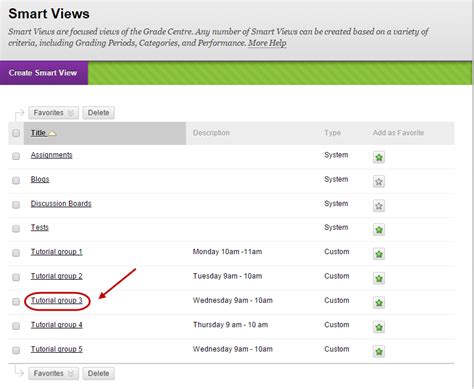Check the Blogs row checkbox
This screenshot has width=474, height=389.
click(16, 180)
